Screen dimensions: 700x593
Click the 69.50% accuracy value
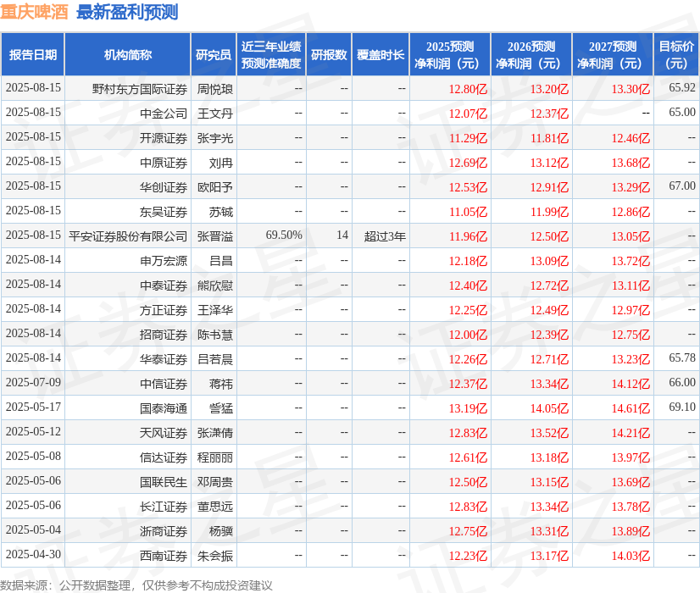pos(284,235)
